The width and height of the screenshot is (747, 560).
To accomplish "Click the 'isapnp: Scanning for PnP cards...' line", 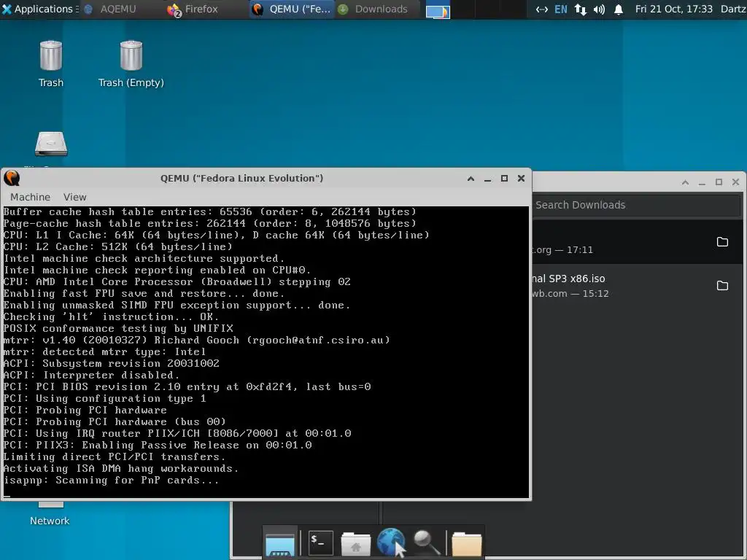I will [x=112, y=480].
